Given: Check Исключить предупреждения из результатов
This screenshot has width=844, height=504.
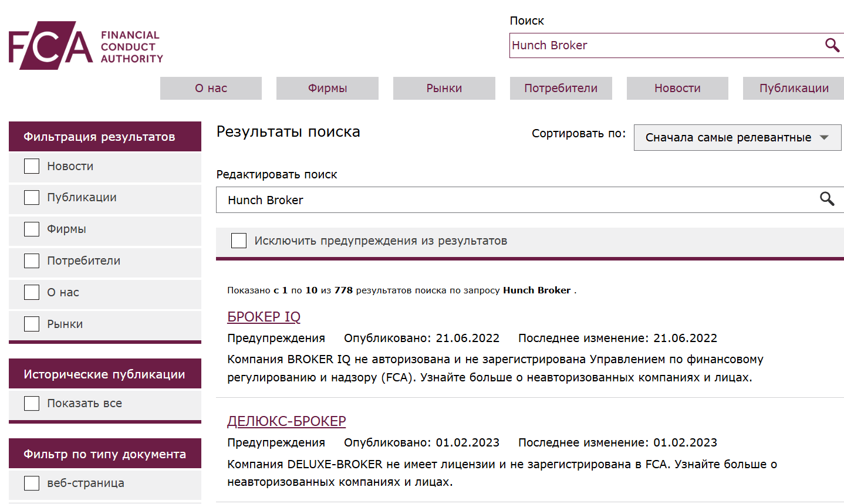Looking at the screenshot, I should coord(239,241).
